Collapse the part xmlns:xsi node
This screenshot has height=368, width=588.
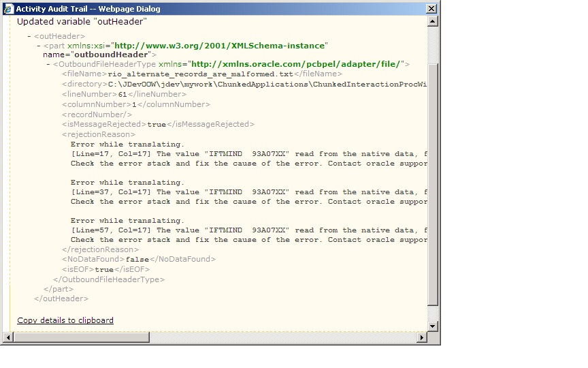click(x=39, y=46)
